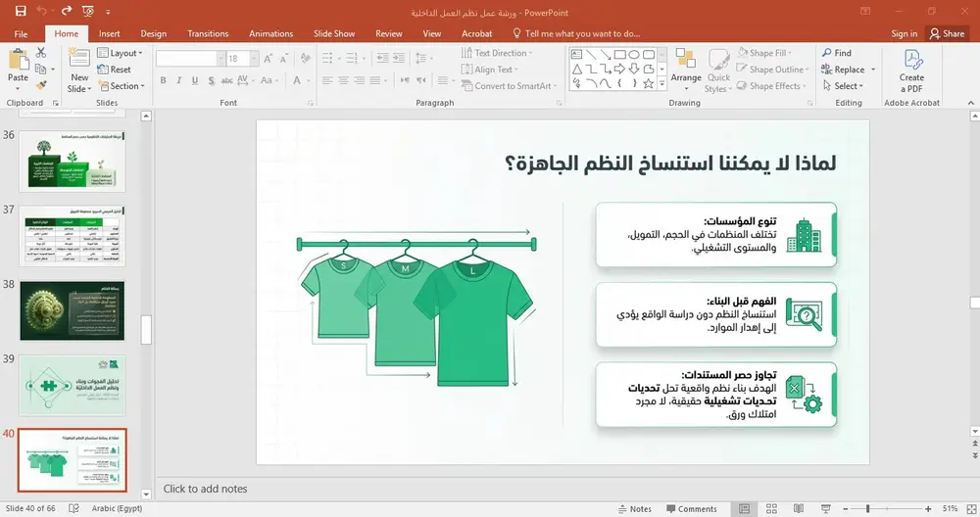Toggle justify text alignment
This screenshot has width=980, height=517.
point(375,80)
